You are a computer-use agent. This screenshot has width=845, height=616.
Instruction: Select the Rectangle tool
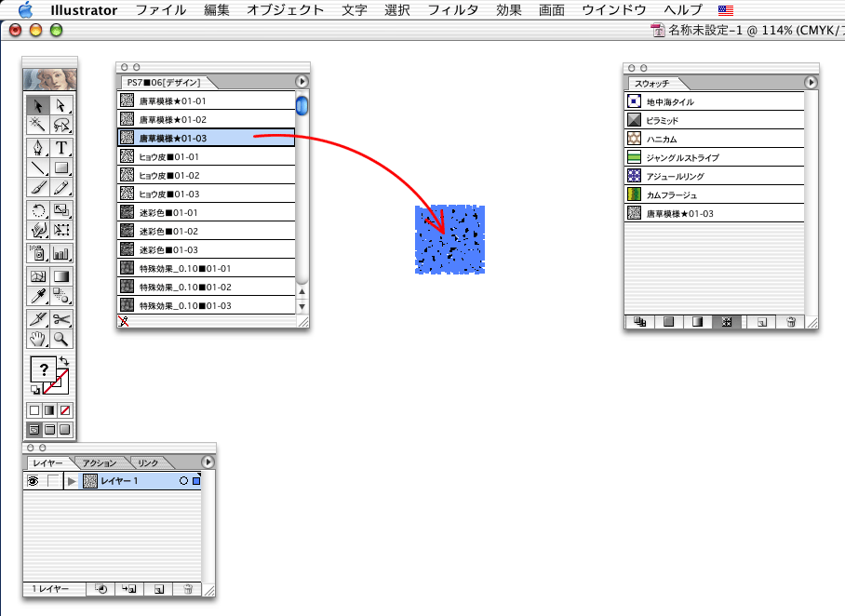(61, 167)
